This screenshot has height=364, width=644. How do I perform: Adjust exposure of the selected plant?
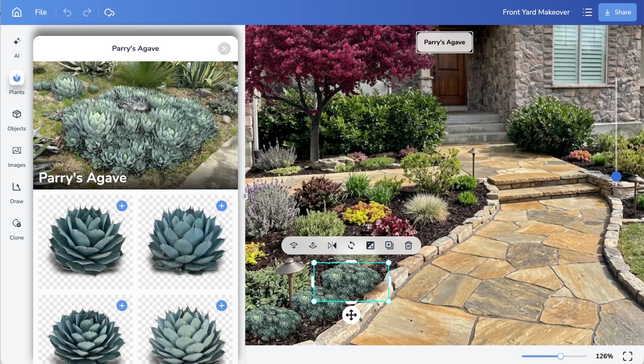click(370, 246)
